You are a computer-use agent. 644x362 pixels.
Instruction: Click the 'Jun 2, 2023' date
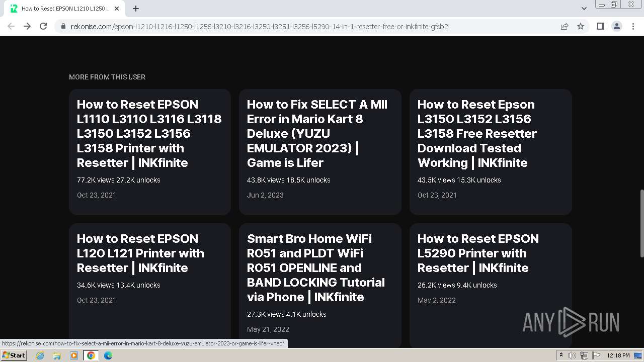(265, 195)
